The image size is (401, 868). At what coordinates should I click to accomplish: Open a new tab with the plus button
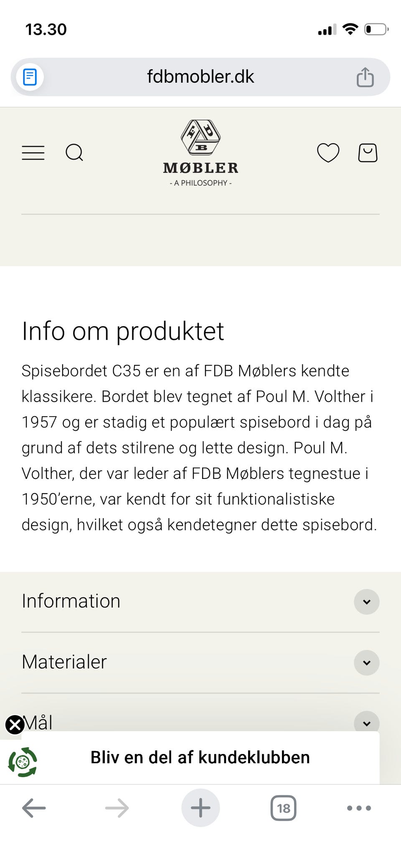coord(200,807)
